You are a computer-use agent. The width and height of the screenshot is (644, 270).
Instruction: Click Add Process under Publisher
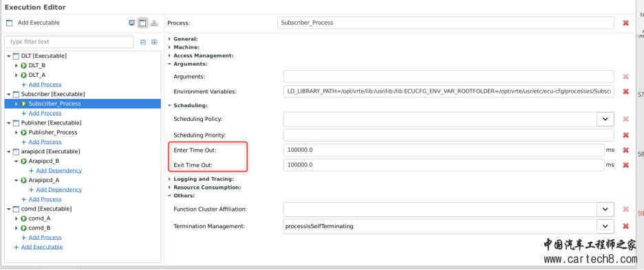45,142
